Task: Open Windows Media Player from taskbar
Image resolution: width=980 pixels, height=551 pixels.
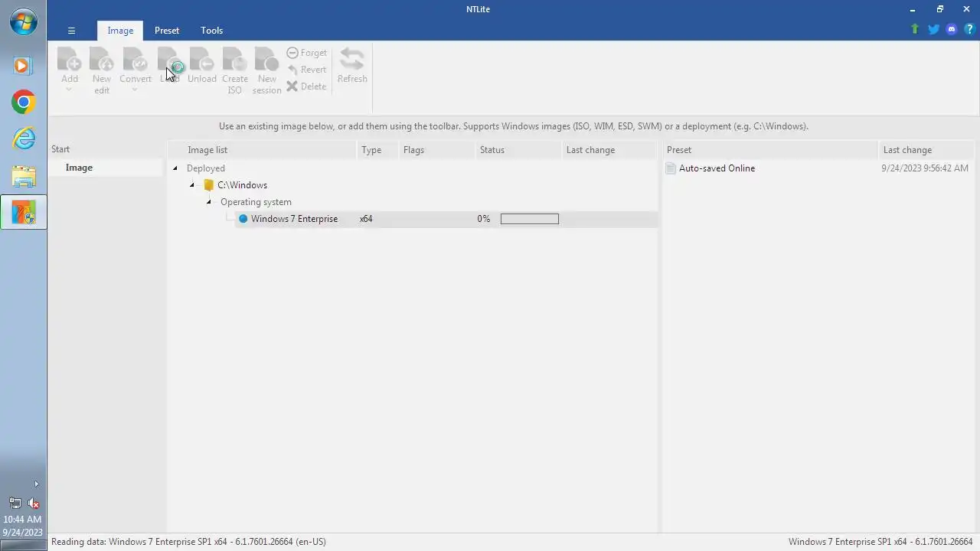Action: (x=24, y=66)
